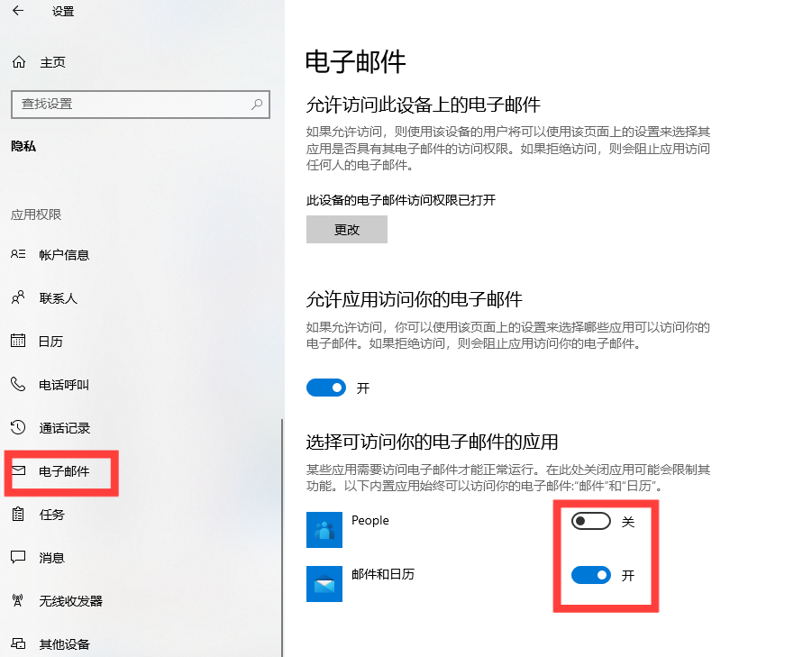The image size is (812, 657).
Task: Click the 更改 button
Action: pos(347,229)
